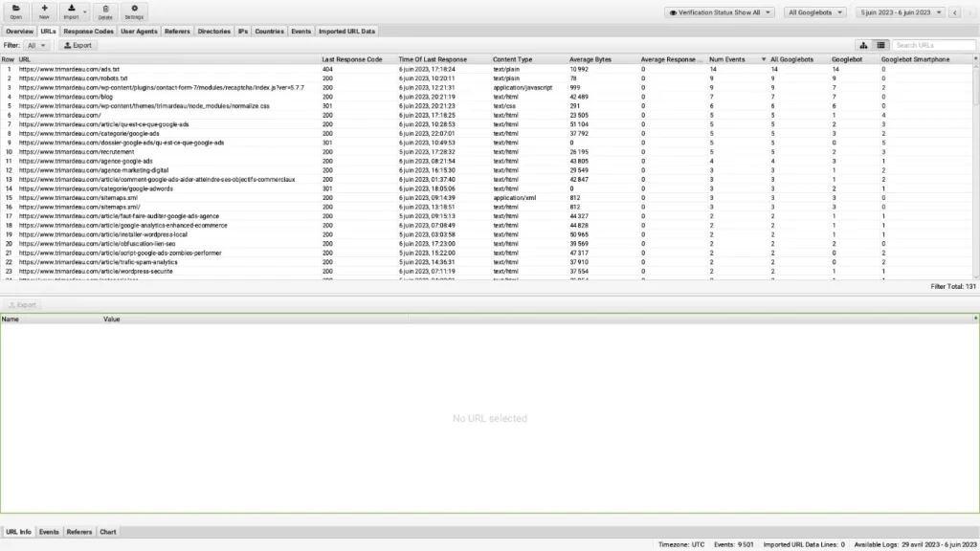Open the User Agents tab
This screenshot has width=980, height=551.
[139, 32]
